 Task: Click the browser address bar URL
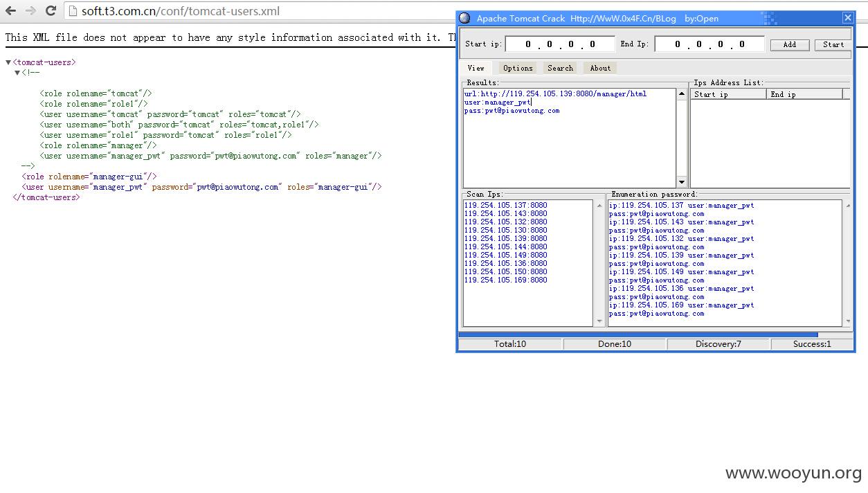[181, 11]
